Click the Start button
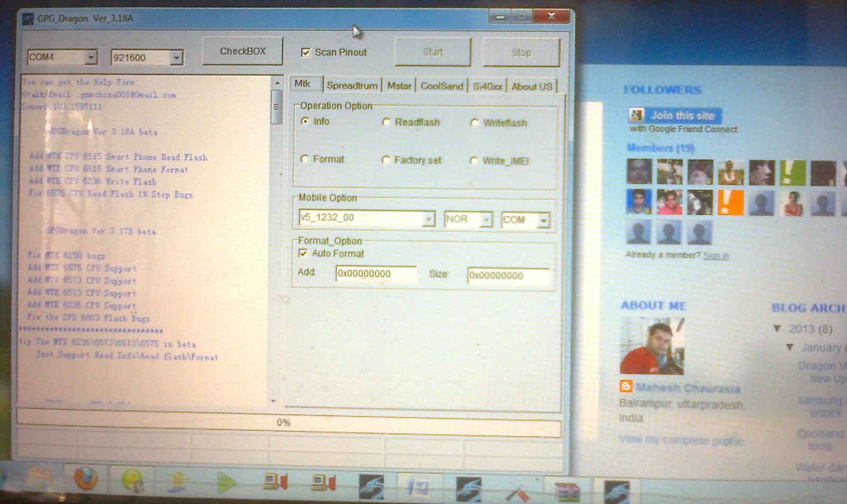Screen dimensions: 847x504 432,52
